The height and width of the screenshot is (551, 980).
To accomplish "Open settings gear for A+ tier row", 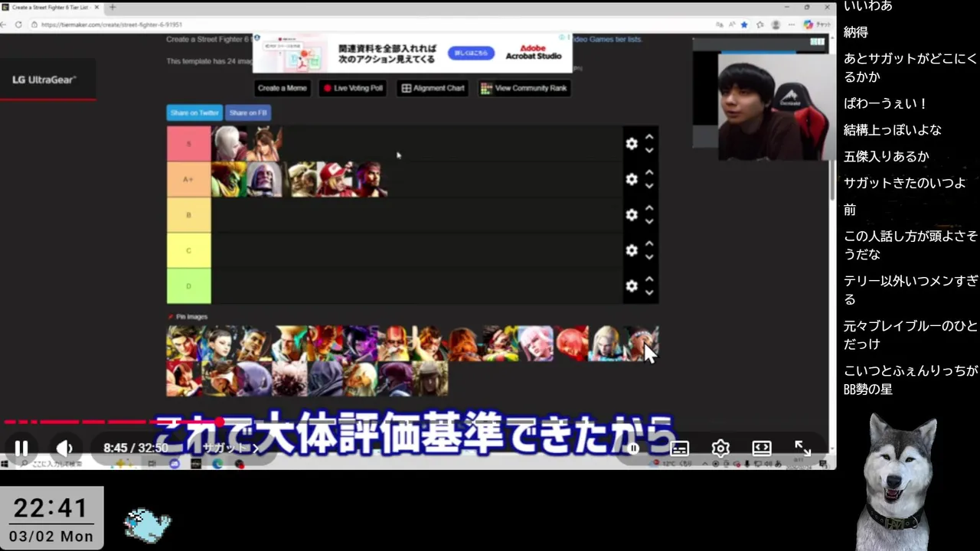I will pos(632,179).
